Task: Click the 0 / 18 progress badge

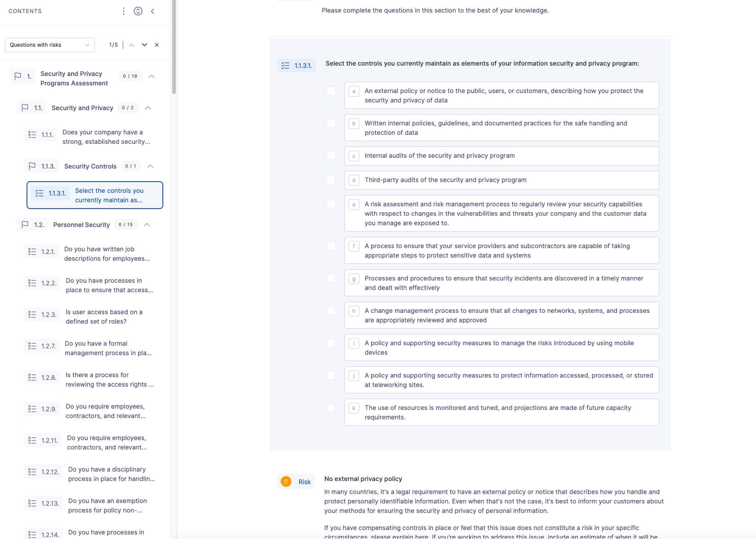Action: [130, 76]
